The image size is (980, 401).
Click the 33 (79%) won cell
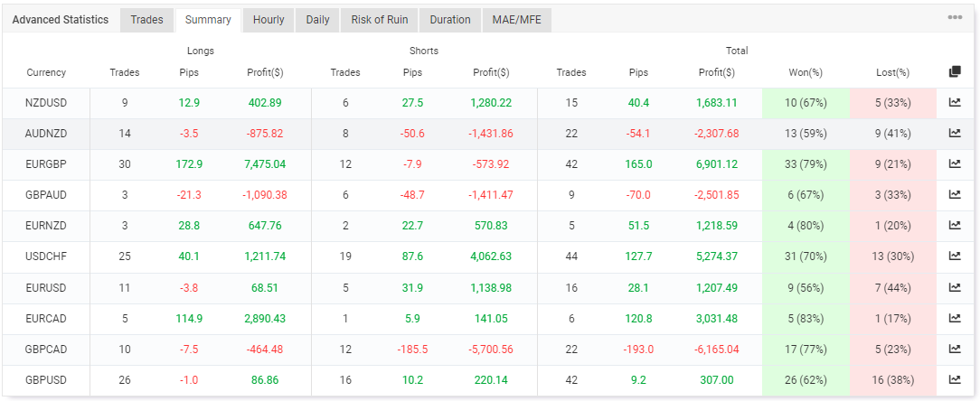coord(806,164)
